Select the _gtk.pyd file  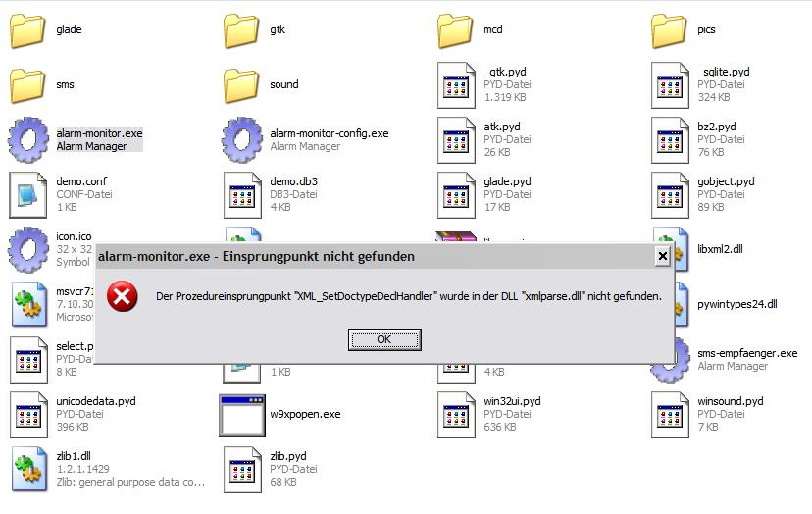point(455,85)
